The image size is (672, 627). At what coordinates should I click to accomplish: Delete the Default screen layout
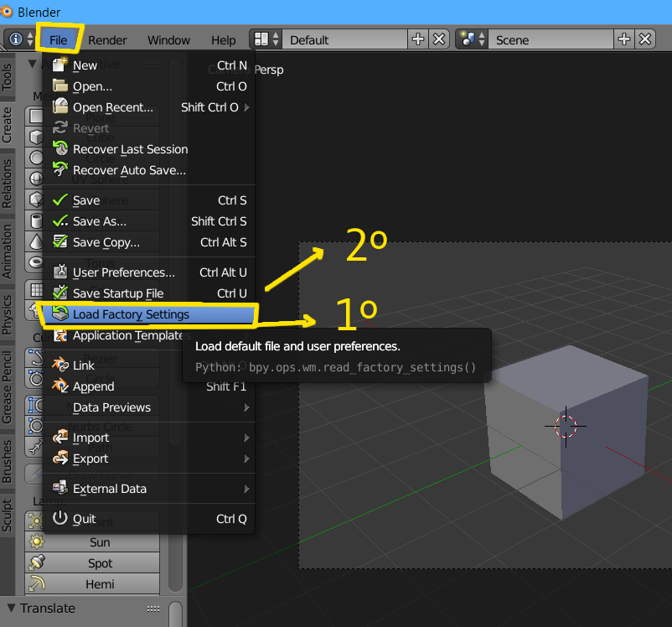point(439,39)
